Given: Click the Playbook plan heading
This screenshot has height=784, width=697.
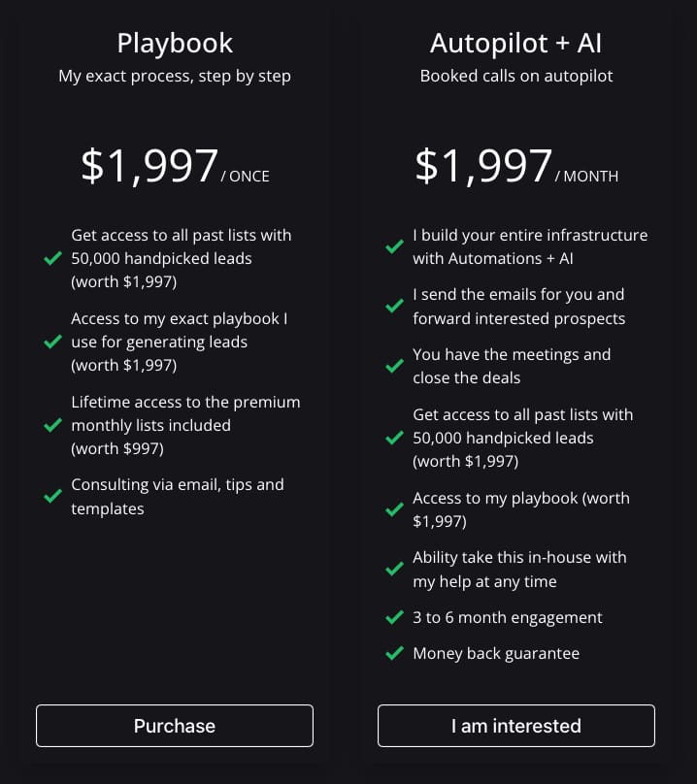Looking at the screenshot, I should point(175,44).
